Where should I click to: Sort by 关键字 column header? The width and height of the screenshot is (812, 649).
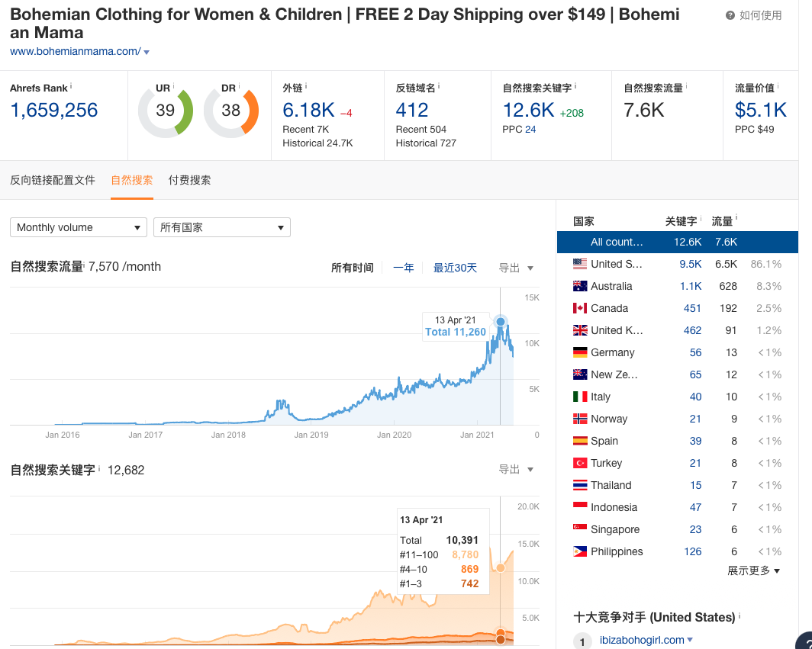[x=681, y=221]
